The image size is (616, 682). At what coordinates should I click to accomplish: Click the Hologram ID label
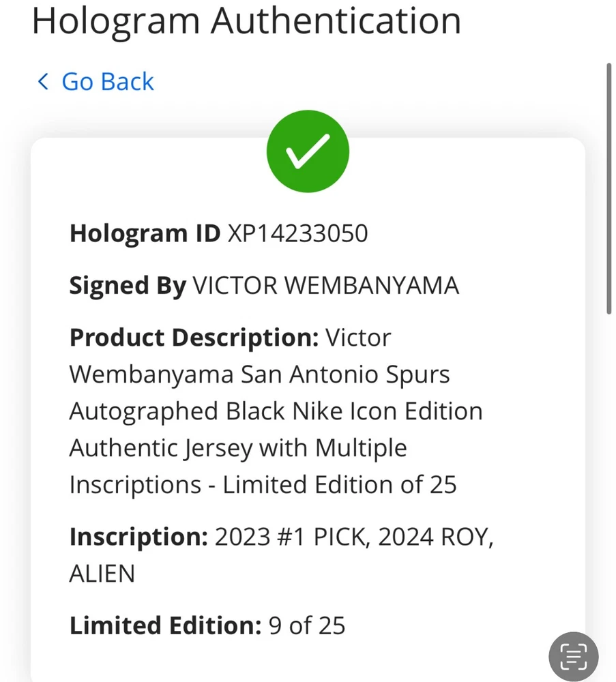145,234
